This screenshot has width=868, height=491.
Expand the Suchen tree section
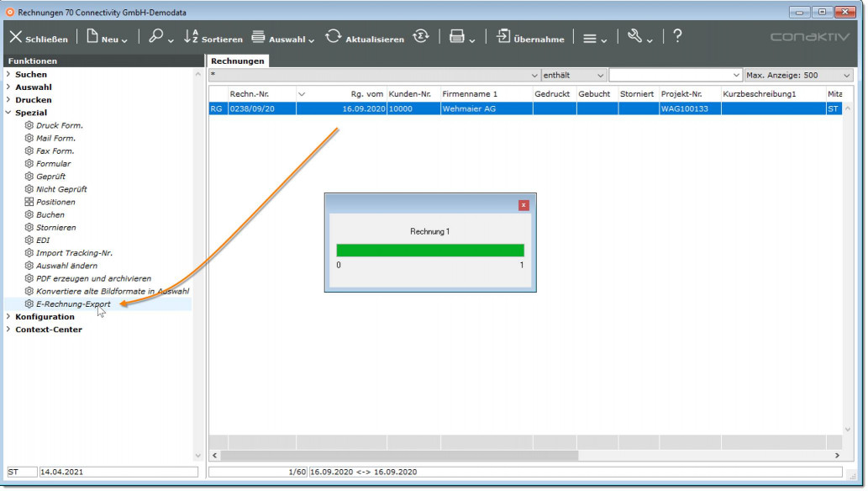pyautogui.click(x=8, y=75)
